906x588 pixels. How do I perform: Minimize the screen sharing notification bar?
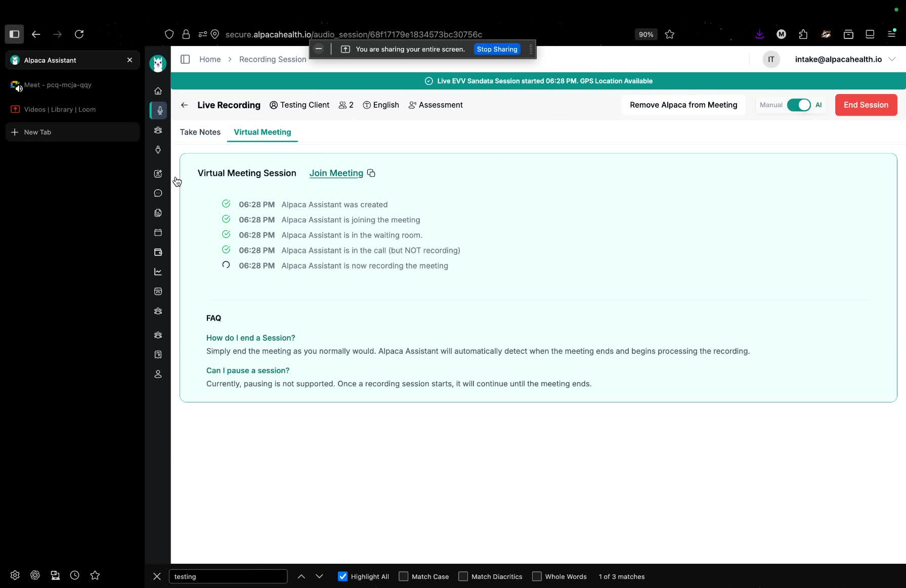pyautogui.click(x=319, y=49)
